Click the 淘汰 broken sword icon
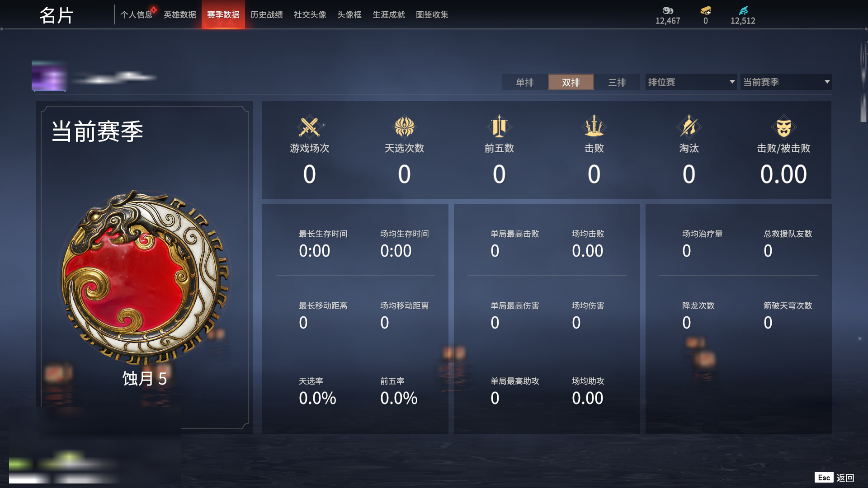The width and height of the screenshot is (868, 488). [689, 126]
